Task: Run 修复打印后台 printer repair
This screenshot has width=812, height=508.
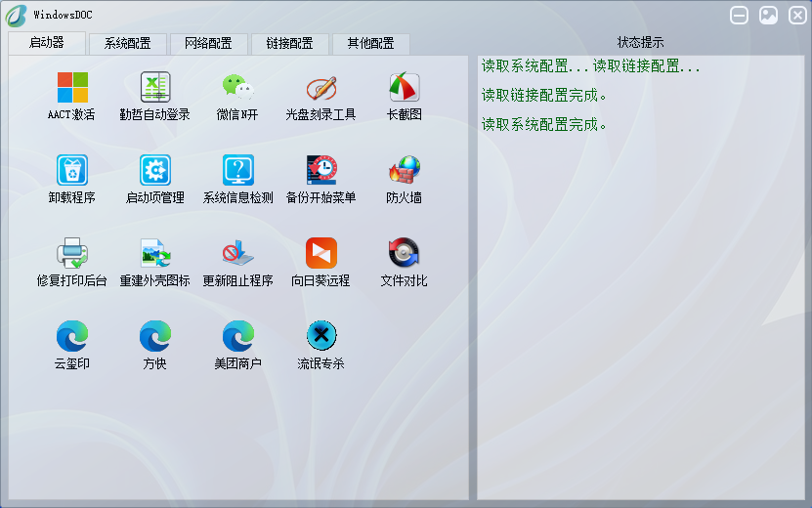Action: point(72,253)
